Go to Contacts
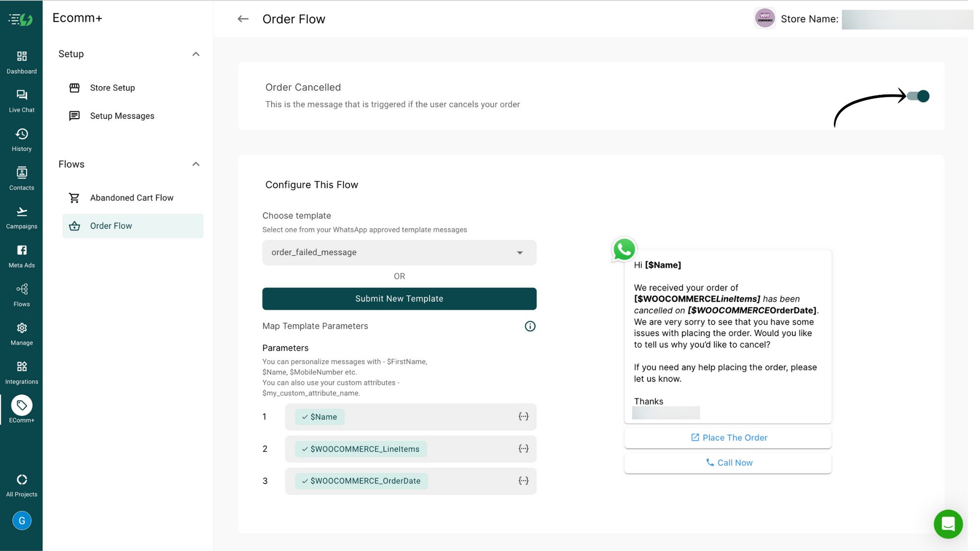The image size is (980, 551). click(21, 177)
